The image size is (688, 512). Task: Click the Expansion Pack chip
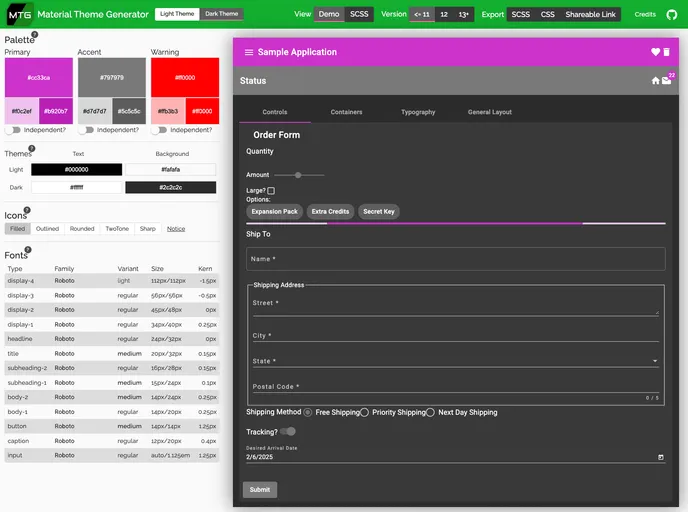point(275,211)
